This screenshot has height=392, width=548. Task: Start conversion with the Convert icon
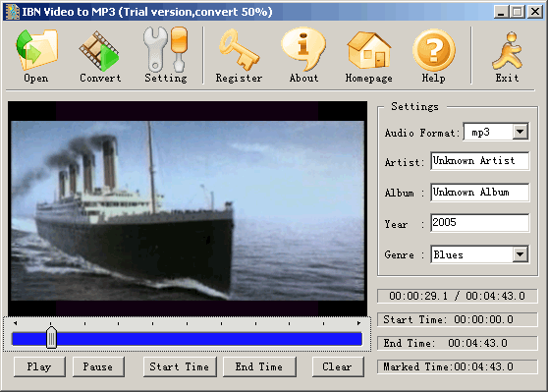(x=99, y=51)
